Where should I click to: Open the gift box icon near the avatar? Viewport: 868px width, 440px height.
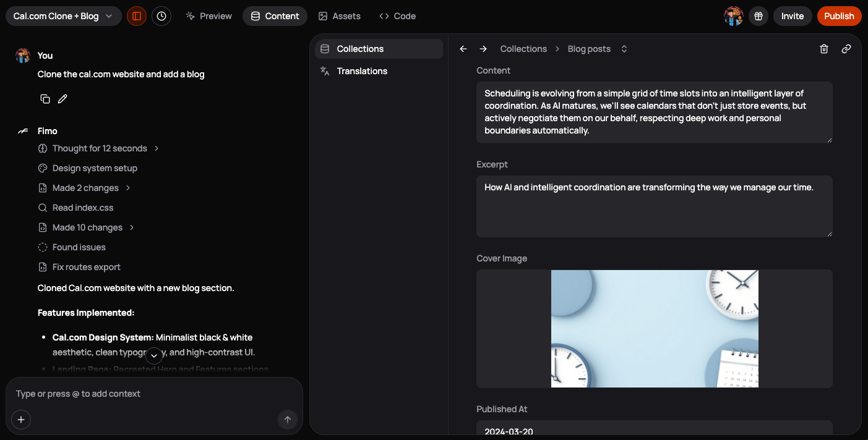758,15
